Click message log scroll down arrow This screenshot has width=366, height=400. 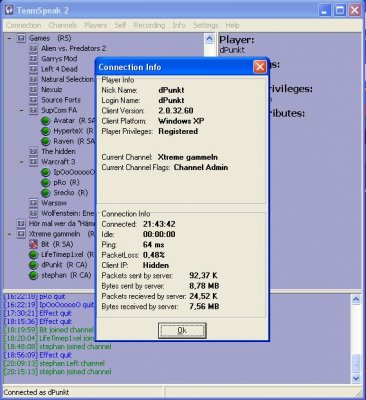356,378
